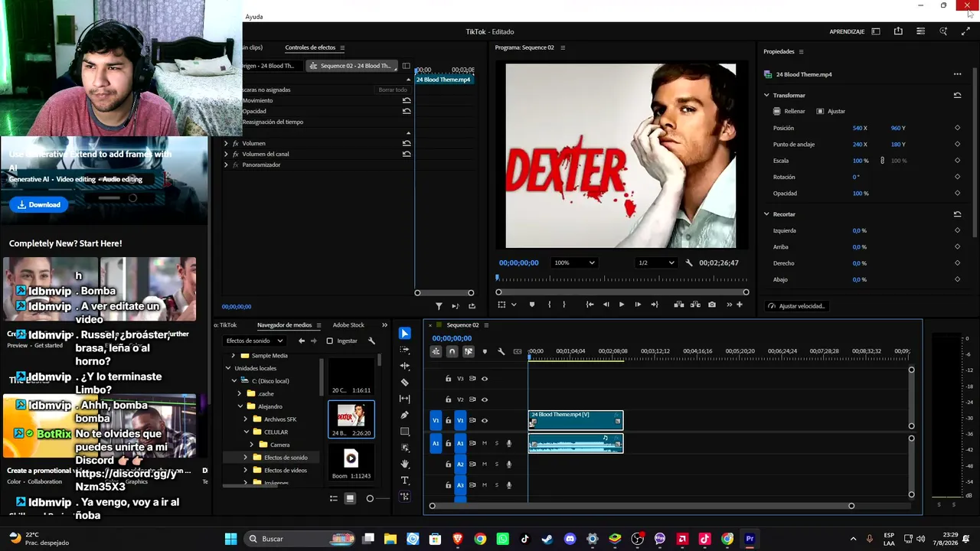Screen dimensions: 980x551
Task: Click the Extract button in Program monitor
Action: (695, 305)
